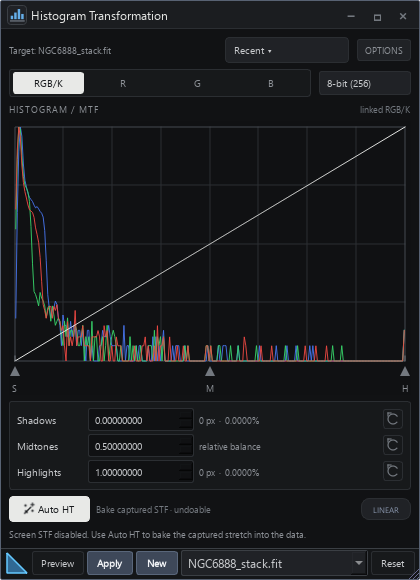This screenshot has width=420, height=580.
Task: Switch to the B channel
Action: coord(271,83)
